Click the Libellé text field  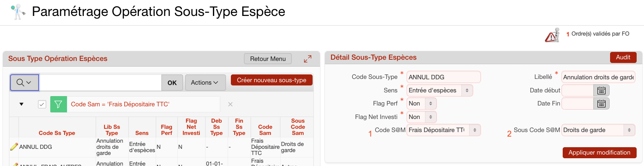coord(598,77)
